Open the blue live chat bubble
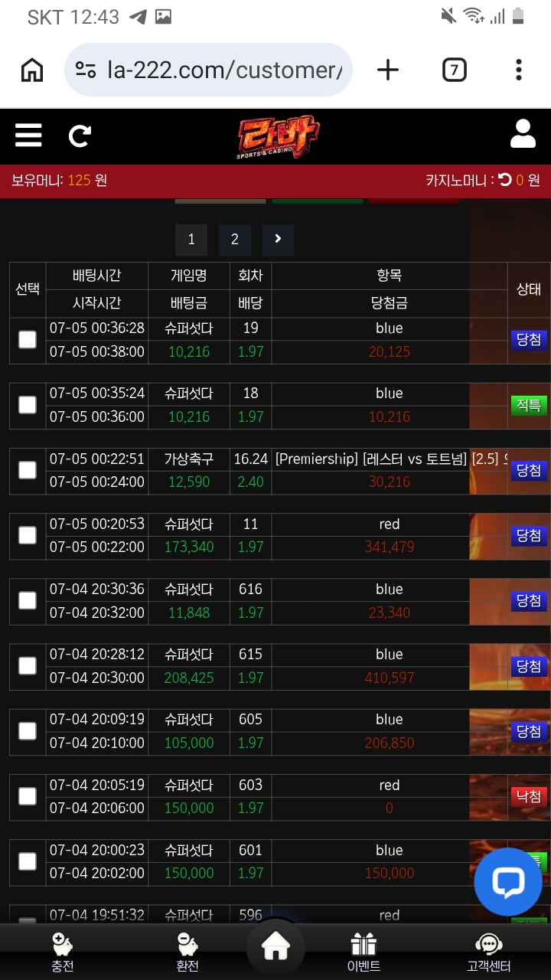This screenshot has width=551, height=980. [x=508, y=882]
